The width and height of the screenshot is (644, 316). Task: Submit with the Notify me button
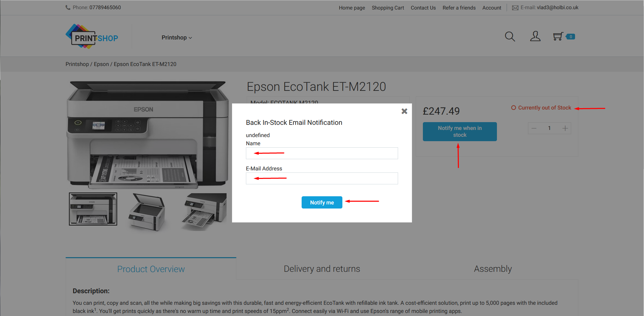coord(322,202)
